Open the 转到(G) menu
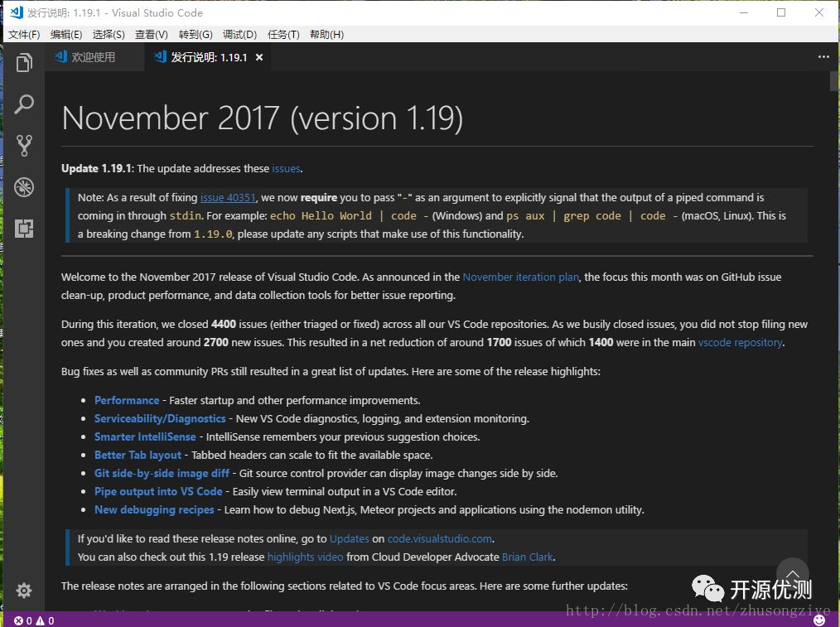 196,34
